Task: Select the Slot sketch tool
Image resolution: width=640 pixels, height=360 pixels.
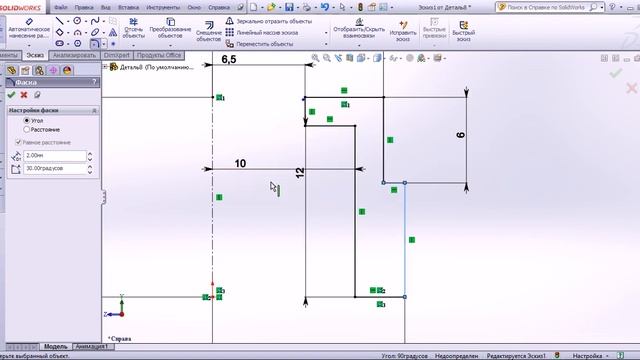Action: coord(60,43)
